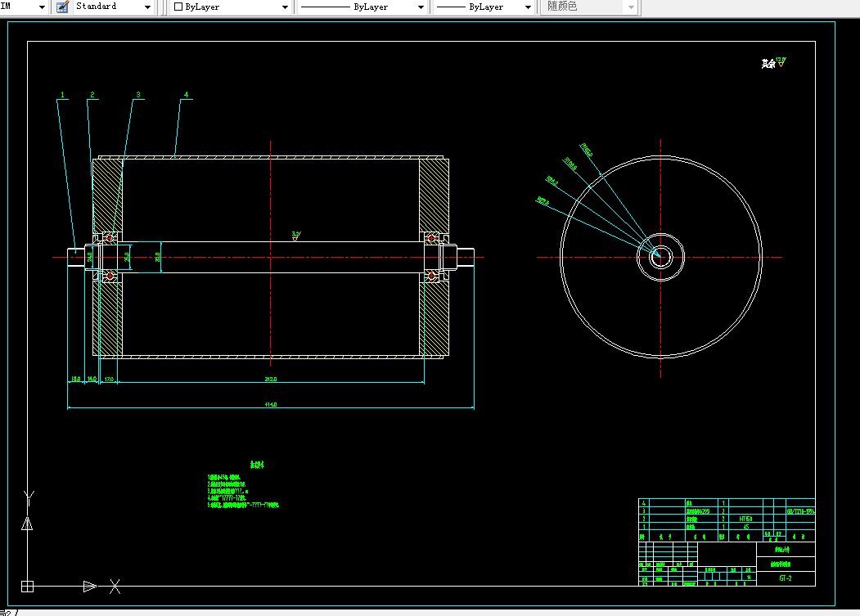Select part balloon number 4
The height and width of the screenshot is (616, 860).
pos(186,95)
